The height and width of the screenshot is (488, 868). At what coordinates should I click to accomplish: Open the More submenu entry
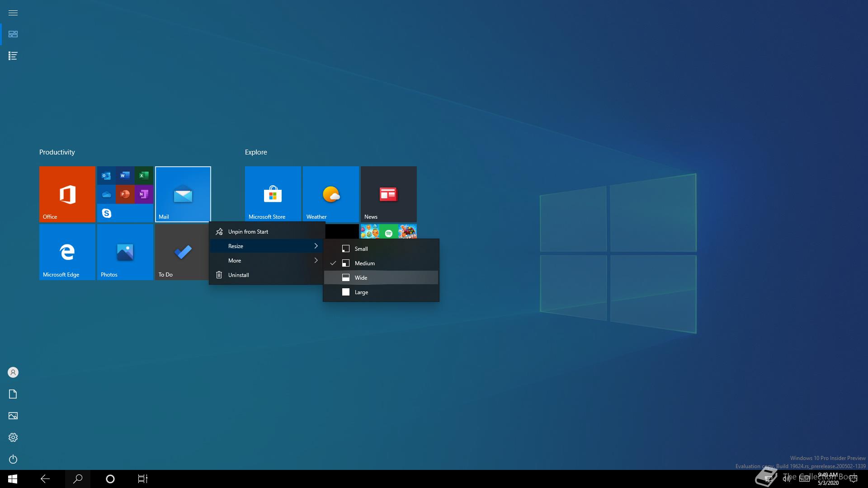(x=267, y=261)
